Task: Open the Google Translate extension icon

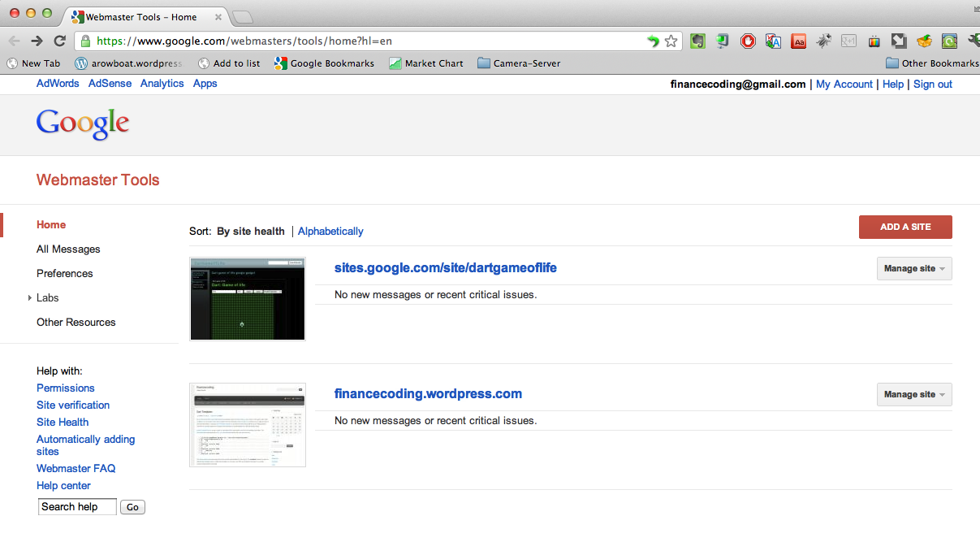Action: pos(773,41)
